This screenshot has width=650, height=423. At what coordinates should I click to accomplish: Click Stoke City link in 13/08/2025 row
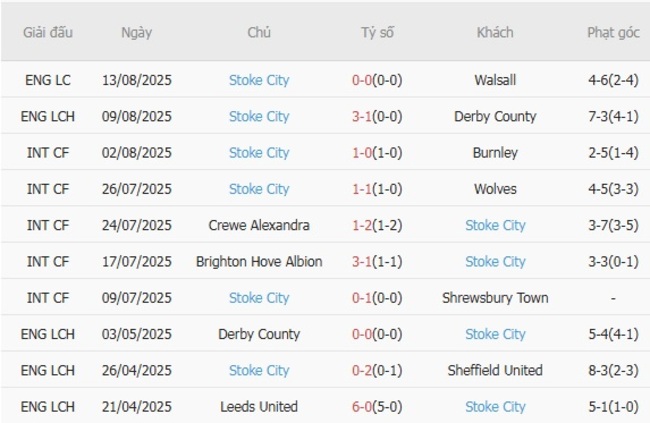click(259, 80)
